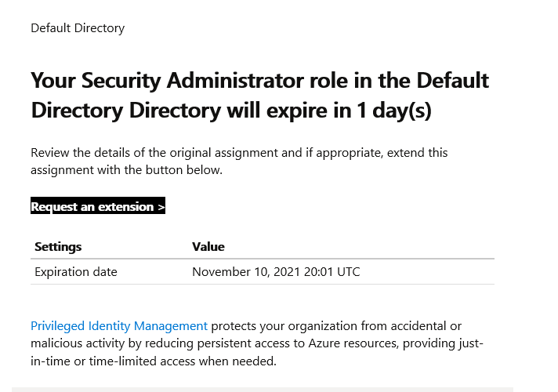Select the Settings column header
Image resolution: width=558 pixels, height=392 pixels.
(x=58, y=247)
